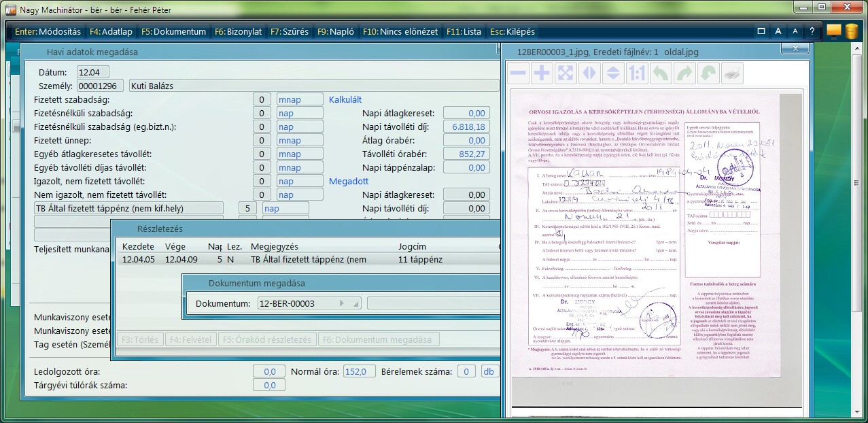Viewport: 868px width, 423px height.
Task: Click the gold database icon
Action: click(852, 31)
